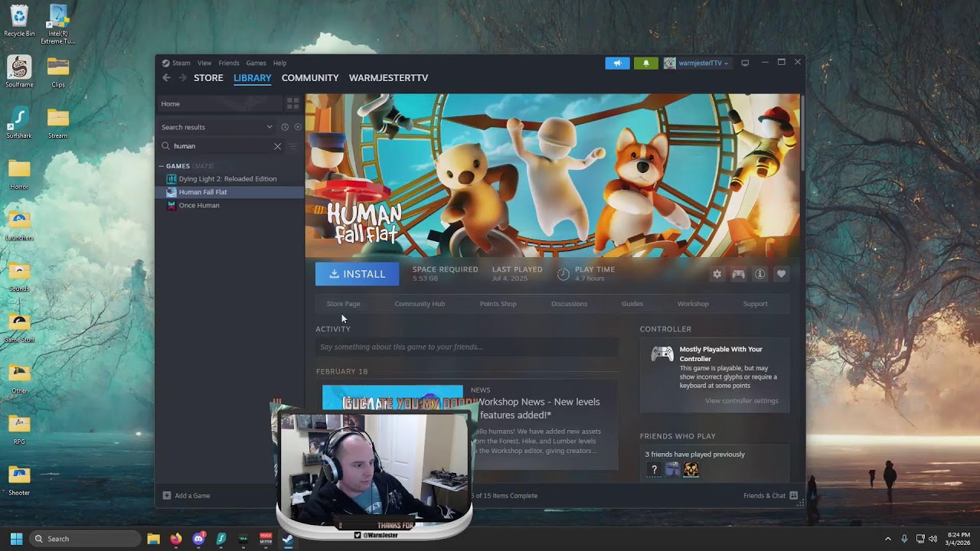This screenshot has width=980, height=551.
Task: Switch to Big Picture mode monitor icon
Action: [x=745, y=63]
